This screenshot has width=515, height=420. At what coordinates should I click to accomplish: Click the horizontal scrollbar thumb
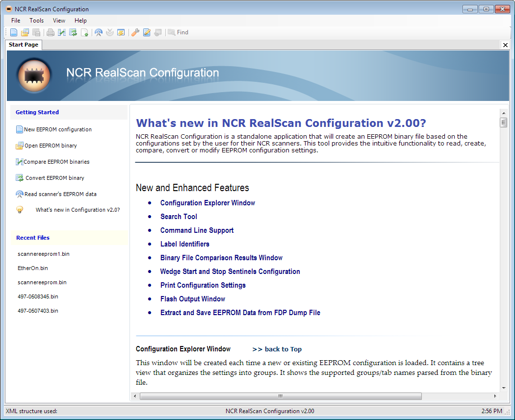[x=281, y=396]
